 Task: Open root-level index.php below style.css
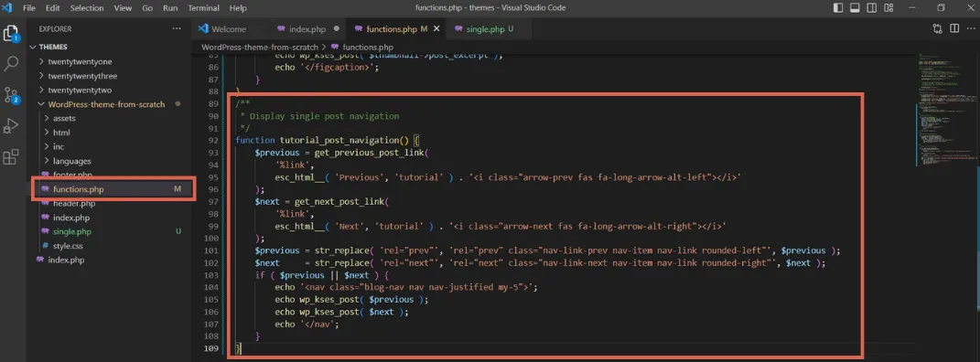tap(66, 260)
